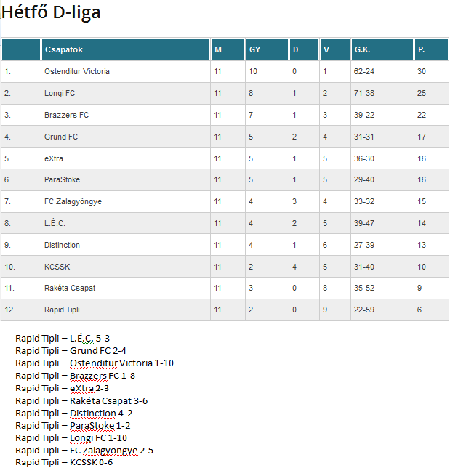450x476 pixels.
Task: Click the Hétfő D-liga heading
Action: pos(51,12)
